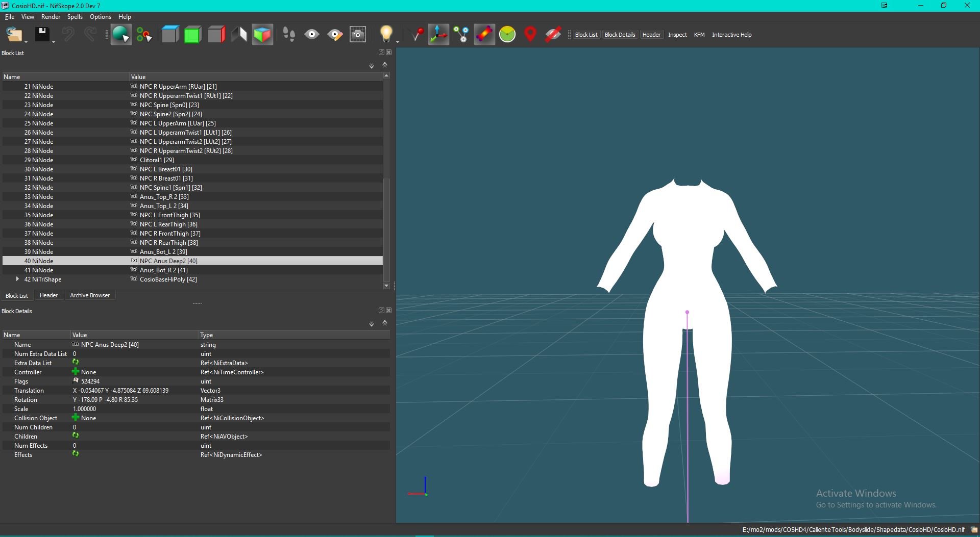Toggle the lighting lightbulb icon
Screen dimensions: 980x537
click(x=386, y=35)
